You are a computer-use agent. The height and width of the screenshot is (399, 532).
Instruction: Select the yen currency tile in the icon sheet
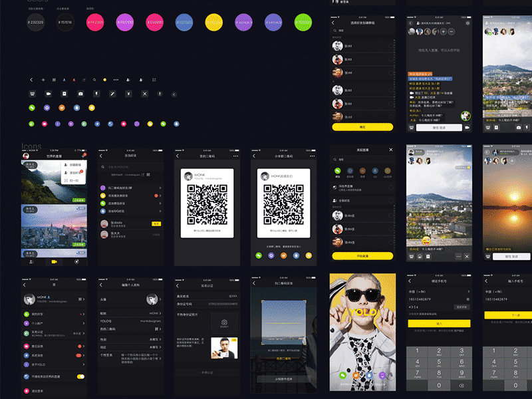[x=128, y=94]
